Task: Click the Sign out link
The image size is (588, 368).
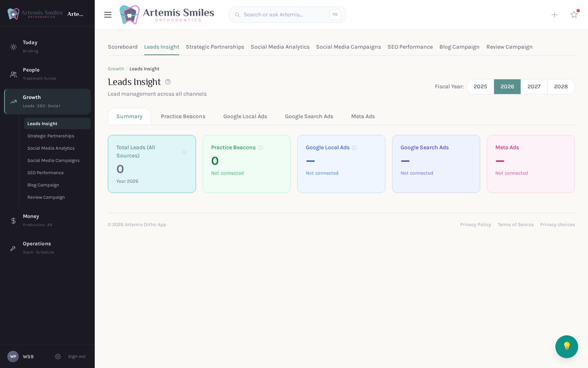Action: tap(77, 357)
